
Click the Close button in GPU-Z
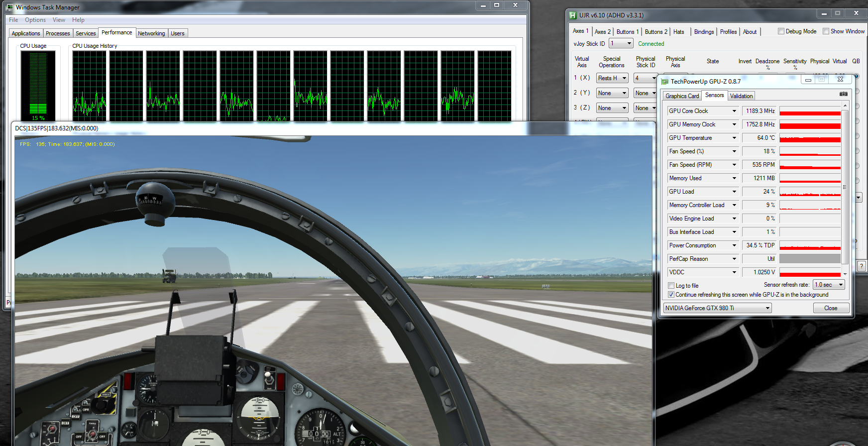pyautogui.click(x=831, y=308)
